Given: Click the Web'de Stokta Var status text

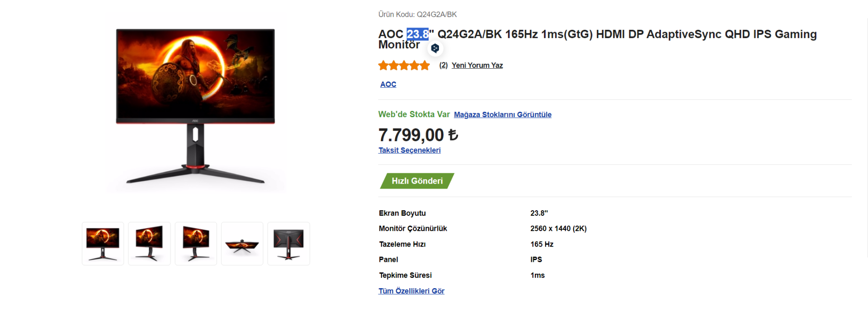Looking at the screenshot, I should tap(414, 114).
